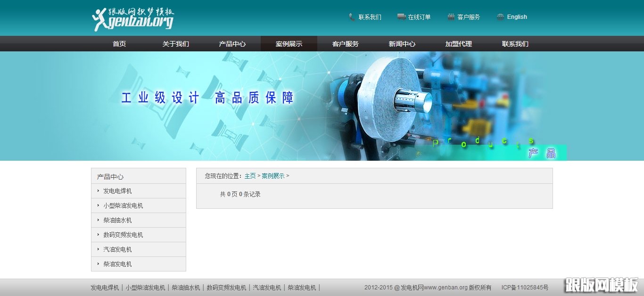Viewport: 644px width, 296px height.
Task: Click the phone icon beside 联系我们
Action: tap(352, 17)
